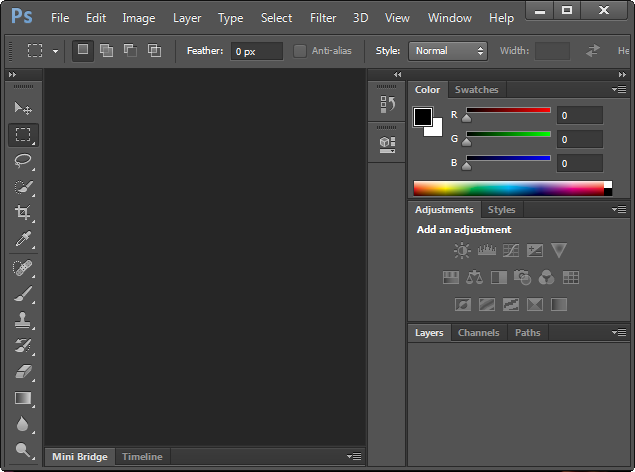
Task: Click the background color swatch
Action: click(x=436, y=130)
